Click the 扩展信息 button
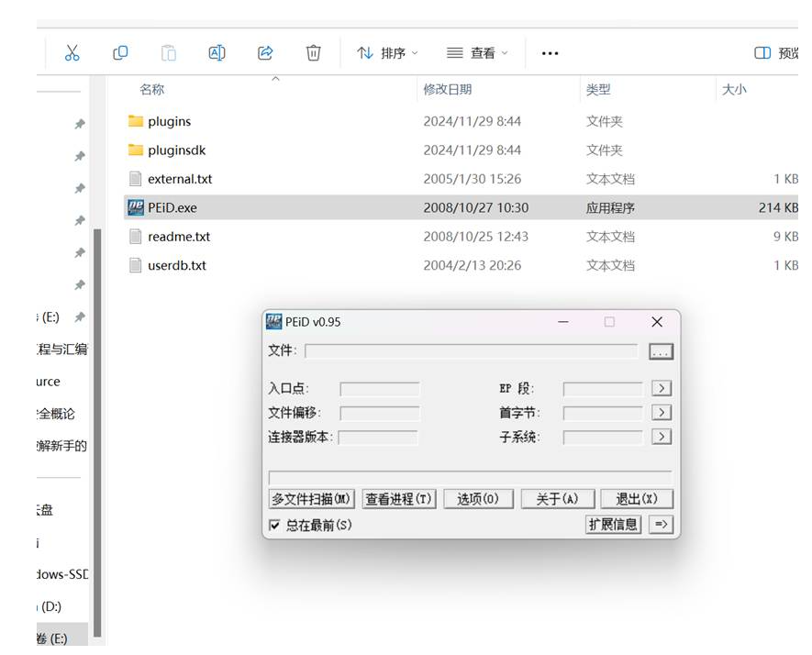812x655 pixels. click(613, 525)
